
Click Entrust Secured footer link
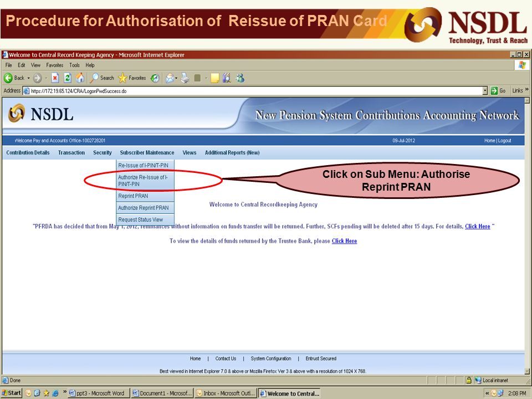(321, 359)
